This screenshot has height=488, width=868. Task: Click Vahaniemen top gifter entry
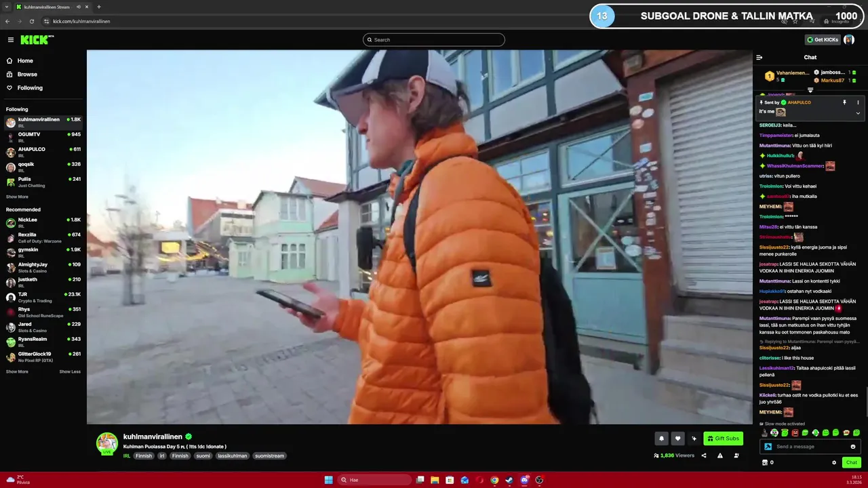pos(787,76)
